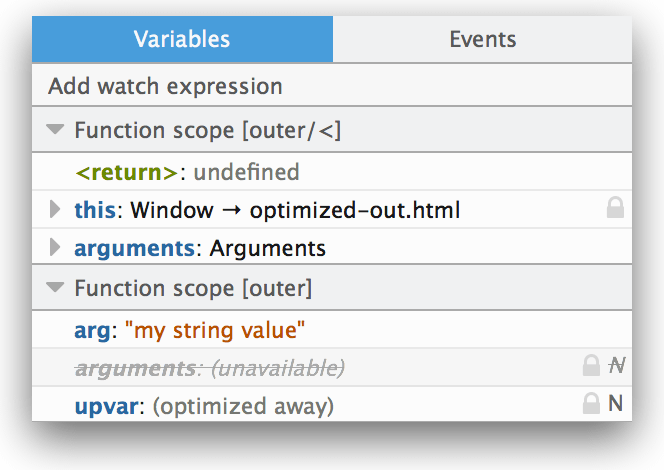
Task: Collapse the Function scope [outer/<] section
Action: pyautogui.click(x=55, y=130)
